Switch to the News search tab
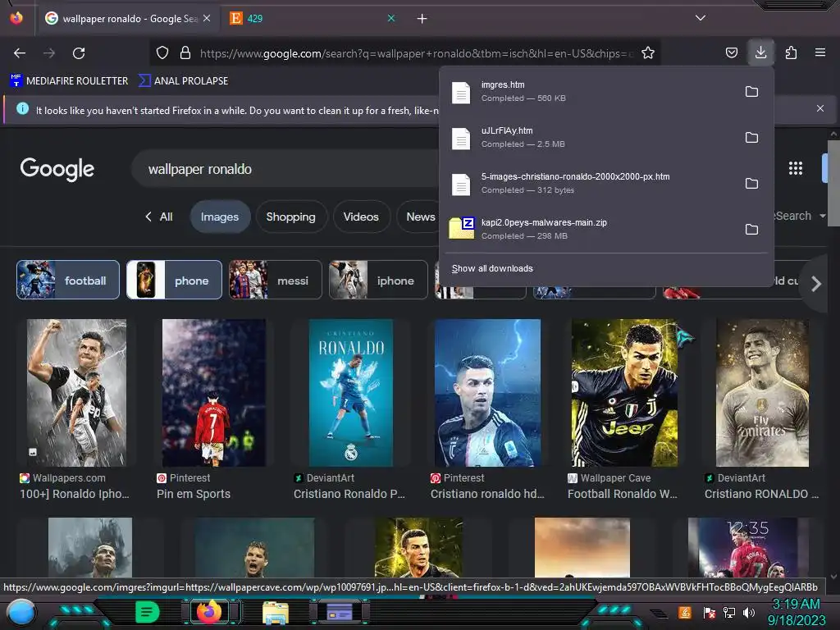Viewport: 840px width, 630px height. (421, 217)
